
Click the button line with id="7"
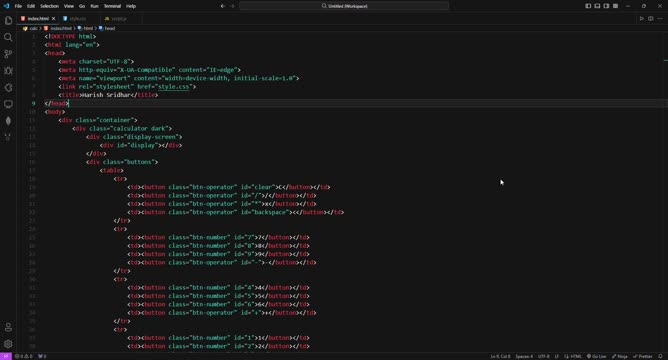click(x=219, y=237)
